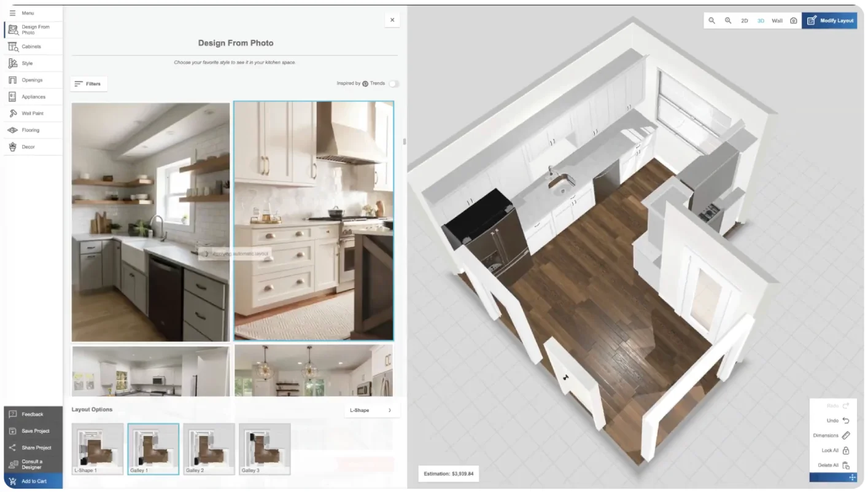This screenshot has width=868, height=492.
Task: Click Share Project
Action: tap(33, 447)
